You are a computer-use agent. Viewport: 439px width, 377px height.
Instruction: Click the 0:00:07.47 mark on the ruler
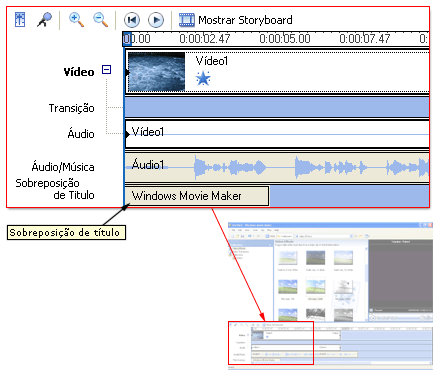coord(365,39)
